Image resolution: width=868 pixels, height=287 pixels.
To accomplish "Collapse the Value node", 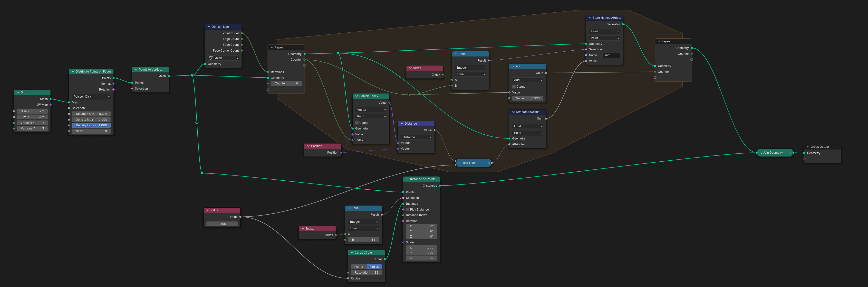I will pyautogui.click(x=208, y=210).
